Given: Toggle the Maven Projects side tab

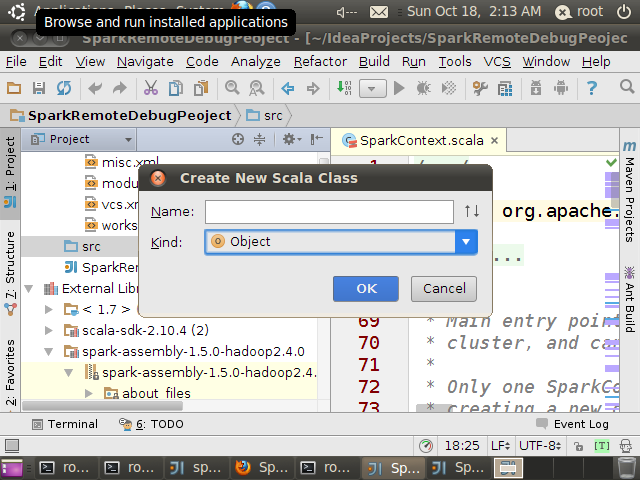Looking at the screenshot, I should pyautogui.click(x=629, y=192).
